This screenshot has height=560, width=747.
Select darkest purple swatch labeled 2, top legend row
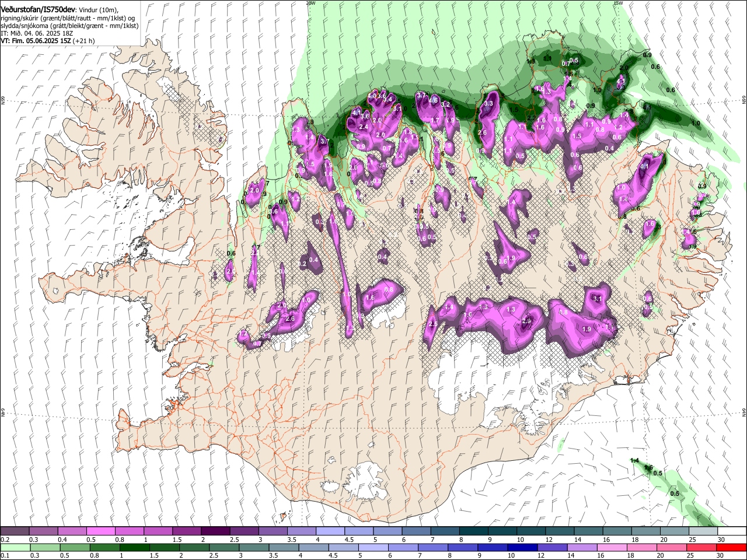click(215, 531)
